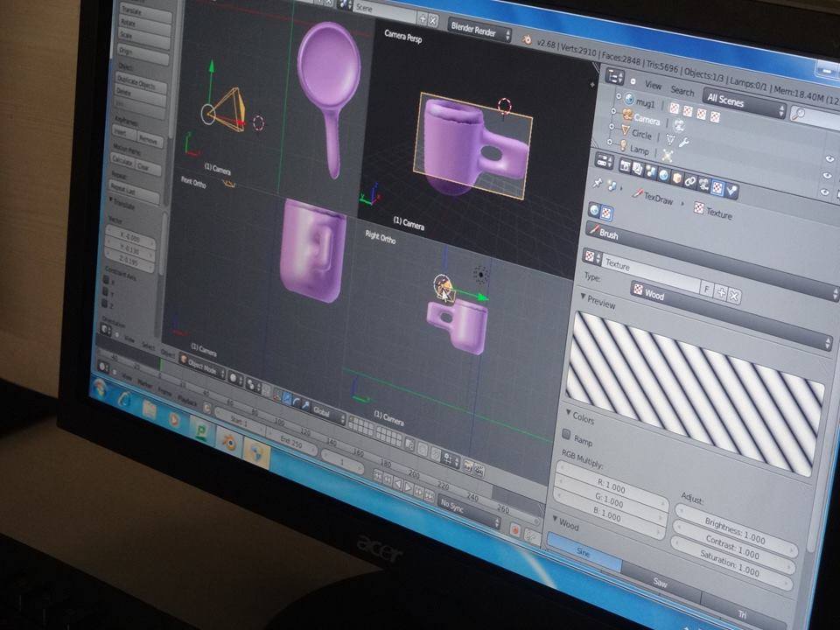
Task: Select the translate manipulator arrow icon
Action: pos(288,399)
